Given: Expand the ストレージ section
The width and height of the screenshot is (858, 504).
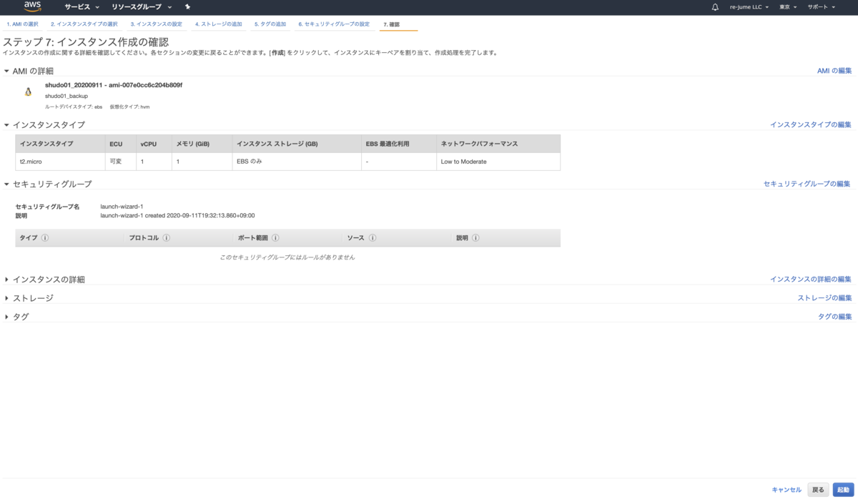Looking at the screenshot, I should pyautogui.click(x=7, y=298).
